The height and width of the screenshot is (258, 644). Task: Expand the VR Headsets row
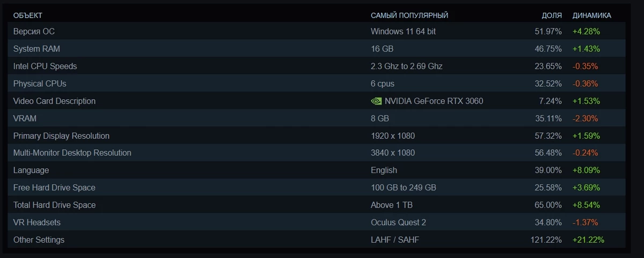(317, 222)
